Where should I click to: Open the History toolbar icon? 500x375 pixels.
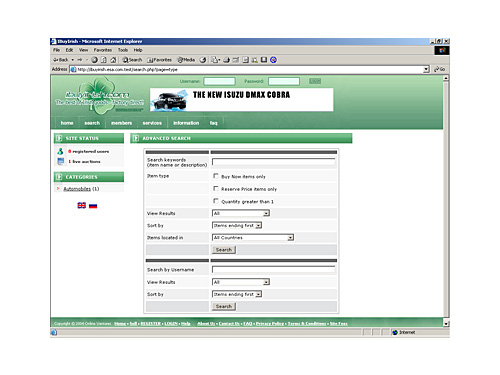[x=203, y=60]
